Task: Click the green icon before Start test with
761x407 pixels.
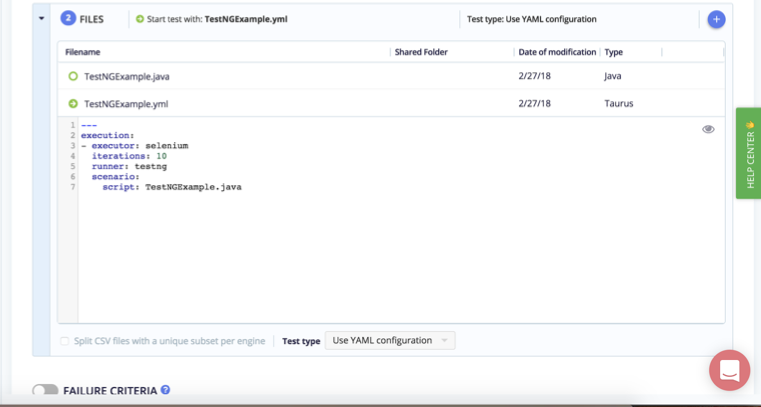Action: 140,19
